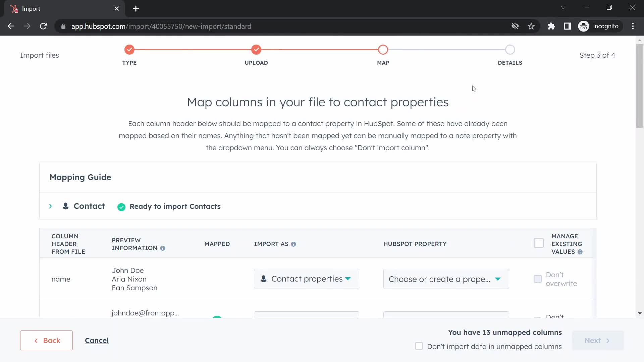The image size is (644, 362).
Task: Click the Back button to return
Action: [46, 340]
